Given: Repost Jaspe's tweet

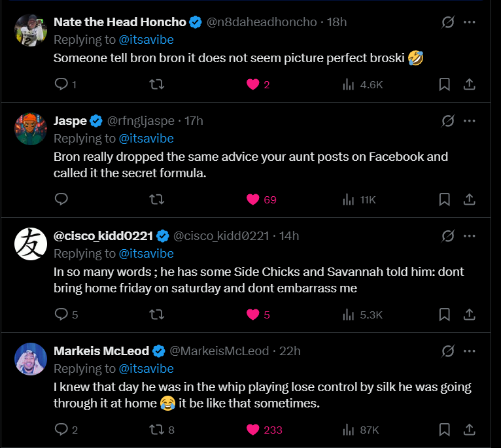Looking at the screenshot, I should [x=157, y=199].
